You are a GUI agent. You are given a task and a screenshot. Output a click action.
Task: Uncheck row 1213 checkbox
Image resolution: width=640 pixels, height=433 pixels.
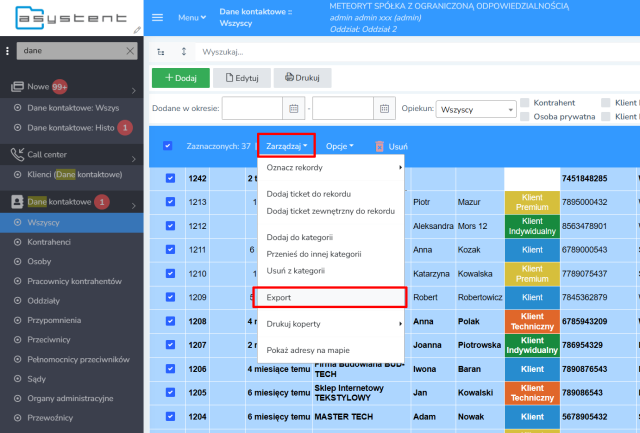[170, 202]
